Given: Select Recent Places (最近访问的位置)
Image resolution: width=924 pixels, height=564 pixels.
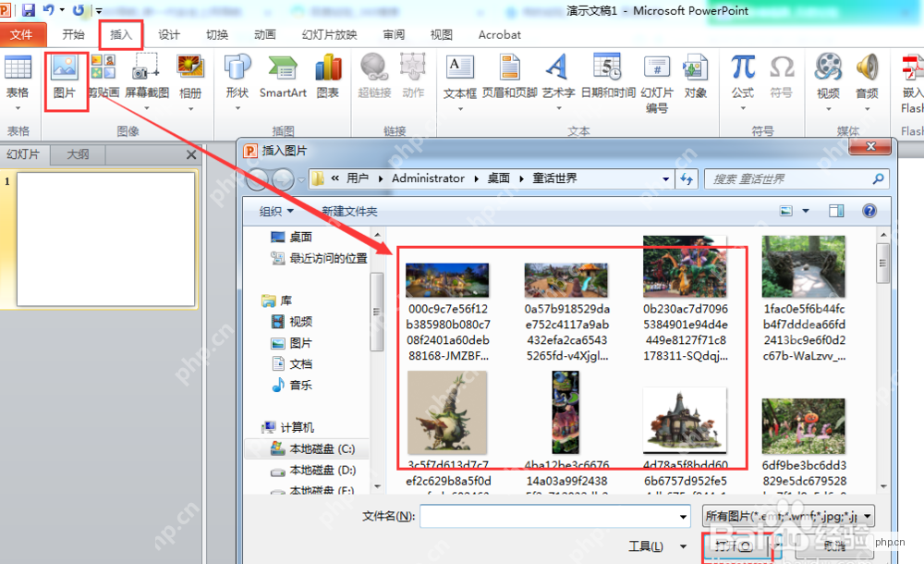Looking at the screenshot, I should (319, 258).
